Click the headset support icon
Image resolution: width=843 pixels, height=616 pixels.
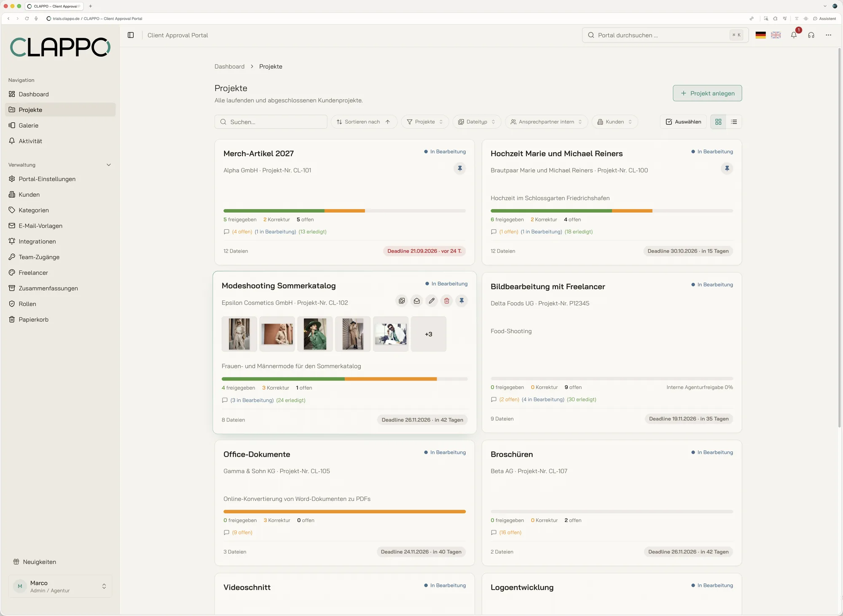[811, 35]
